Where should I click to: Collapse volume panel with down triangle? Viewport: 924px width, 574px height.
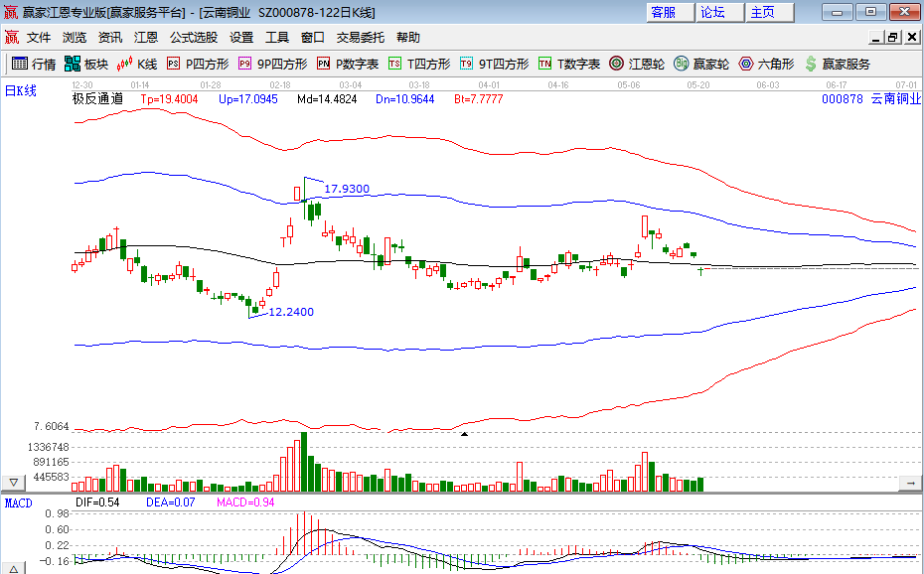[14, 483]
